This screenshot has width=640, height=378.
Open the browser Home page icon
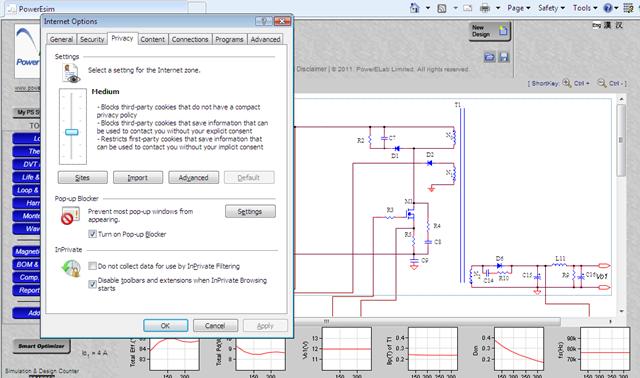tap(415, 8)
